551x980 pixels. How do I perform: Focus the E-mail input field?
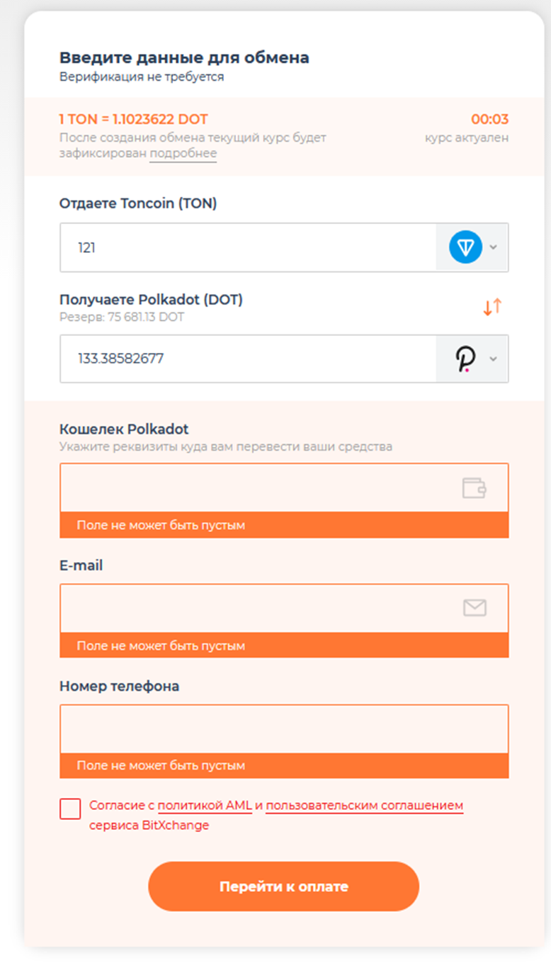click(x=255, y=608)
